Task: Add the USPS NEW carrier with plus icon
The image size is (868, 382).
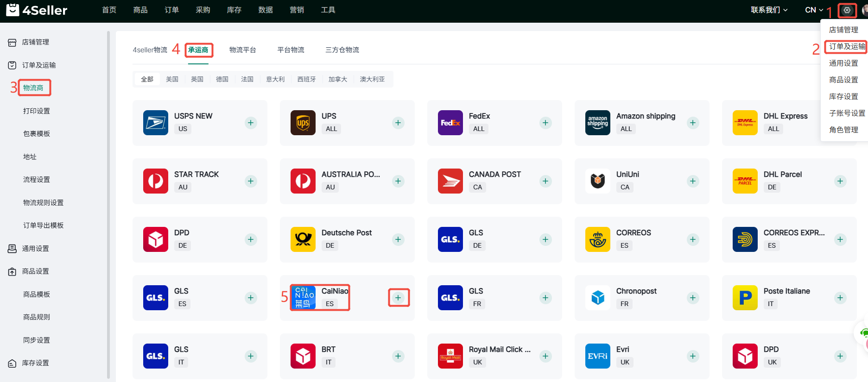Action: pyautogui.click(x=251, y=123)
